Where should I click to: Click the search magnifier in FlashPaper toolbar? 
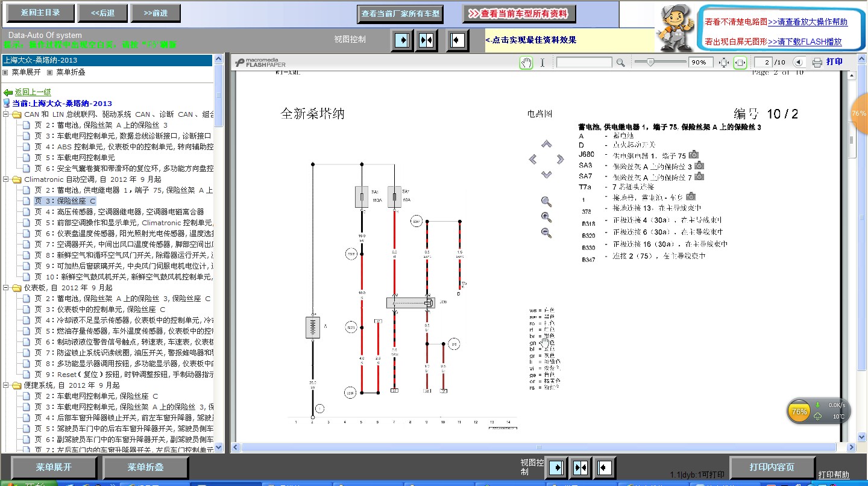click(620, 63)
